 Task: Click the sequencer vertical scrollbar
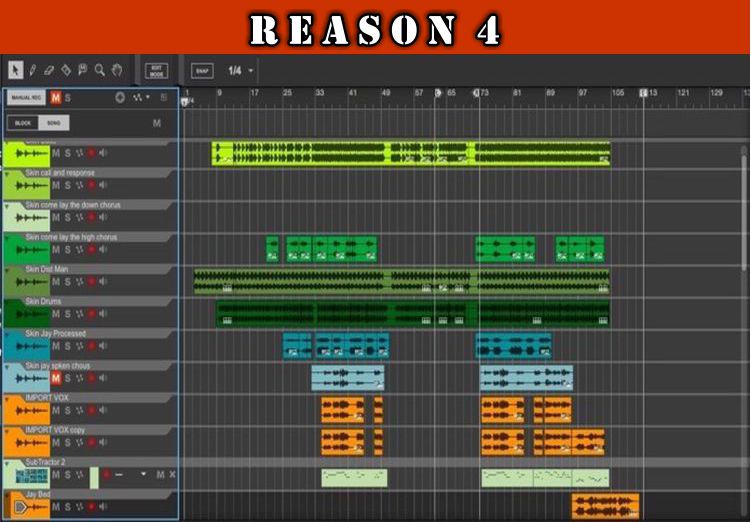click(x=744, y=211)
